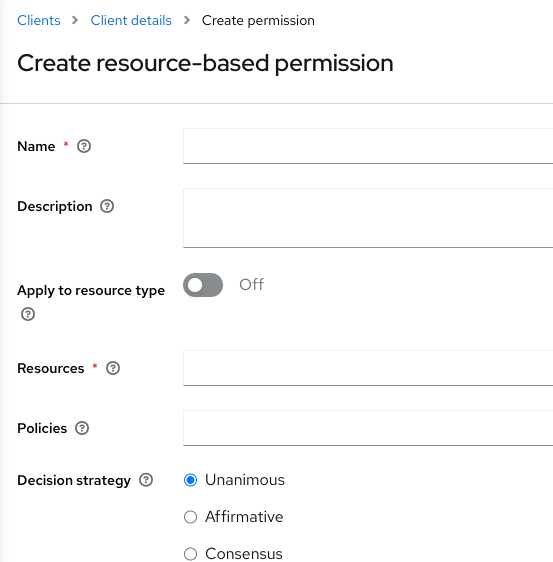Focus the Name input field
This screenshot has width=553, height=562.
368,146
